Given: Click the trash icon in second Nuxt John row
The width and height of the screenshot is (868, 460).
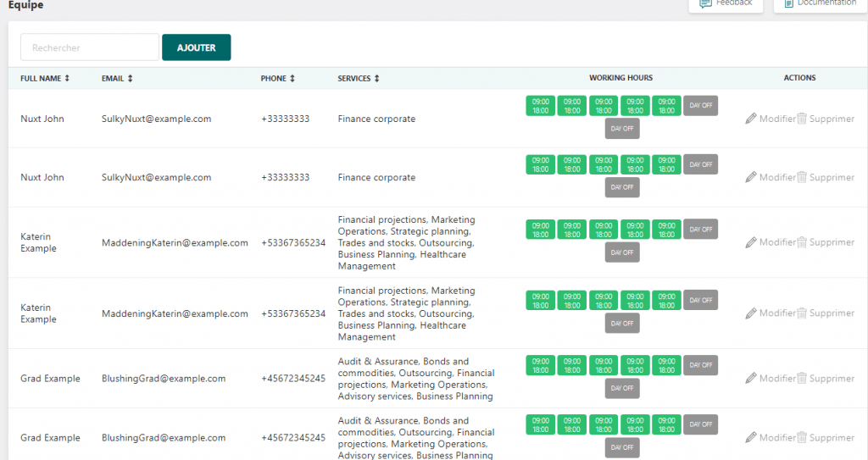Looking at the screenshot, I should [x=802, y=177].
